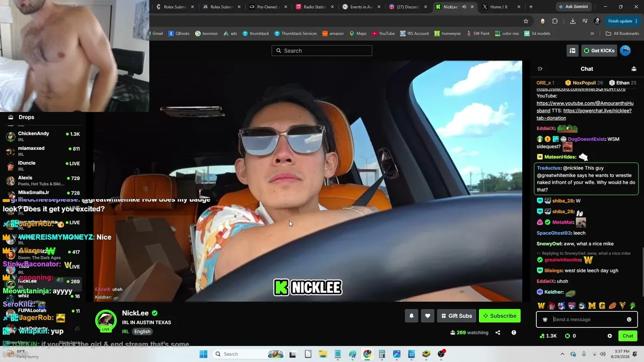
Task: Share the stream via share icon
Action: [x=498, y=332]
